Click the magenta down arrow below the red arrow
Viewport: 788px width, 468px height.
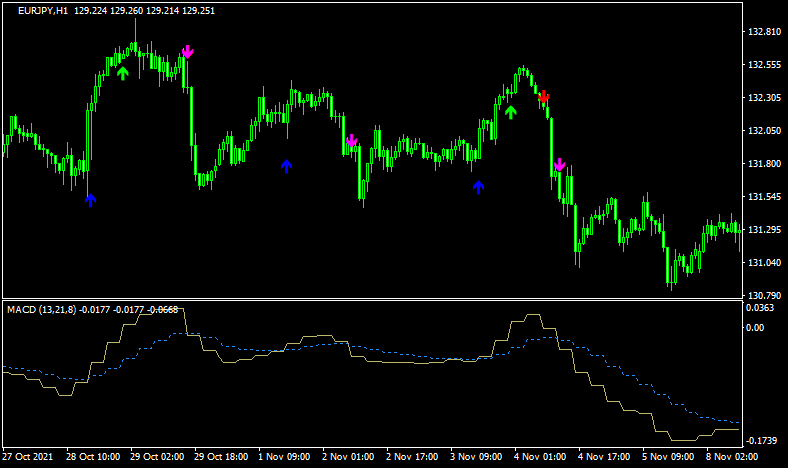[559, 164]
